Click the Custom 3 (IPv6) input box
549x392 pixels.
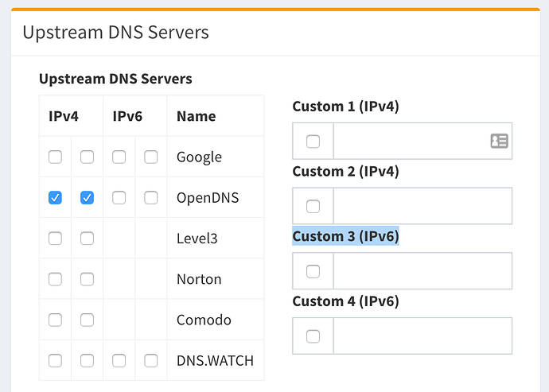(422, 271)
